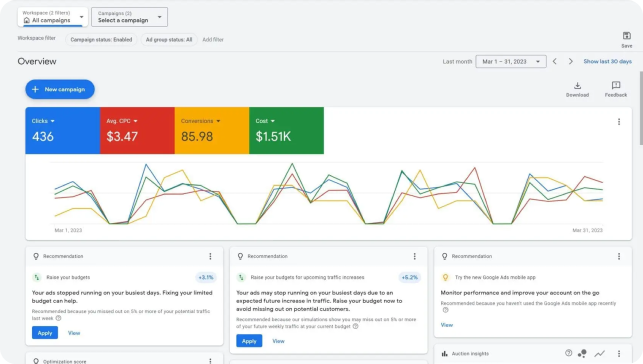Click the Auction insights bar chart icon
643x364 pixels.
[x=445, y=353]
